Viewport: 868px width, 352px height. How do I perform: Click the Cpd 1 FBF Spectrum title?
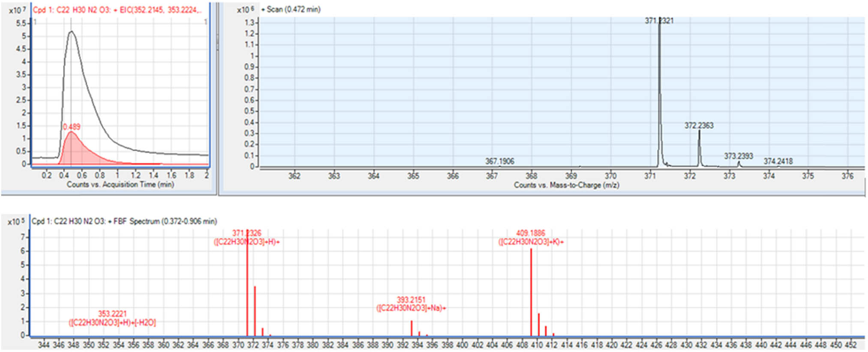[x=124, y=221]
